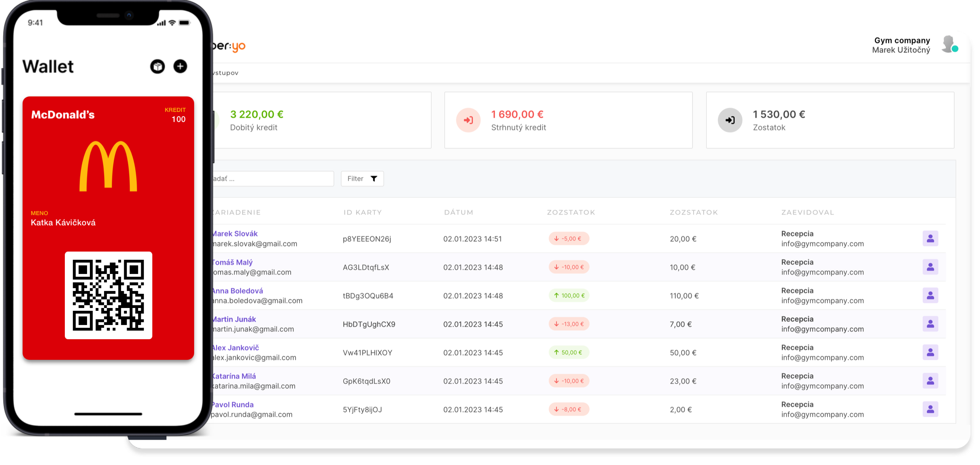
Task: Open user profile icon for Tomáš Malý row
Action: [930, 267]
